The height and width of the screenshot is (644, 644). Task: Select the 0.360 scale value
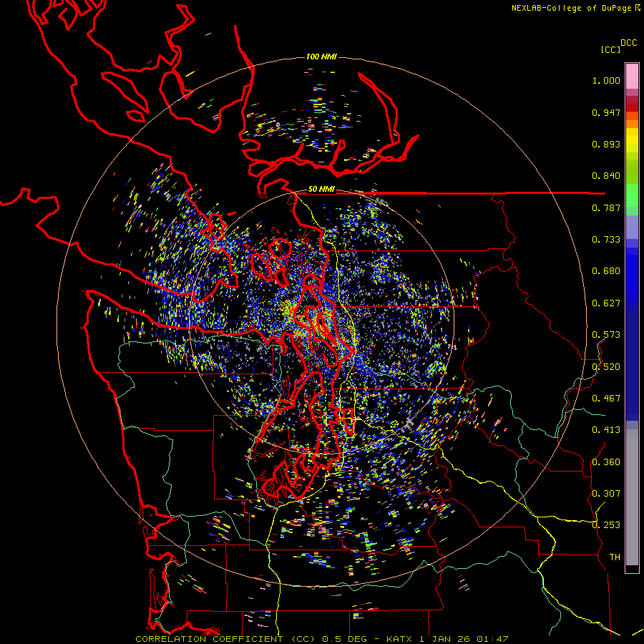pyautogui.click(x=606, y=462)
